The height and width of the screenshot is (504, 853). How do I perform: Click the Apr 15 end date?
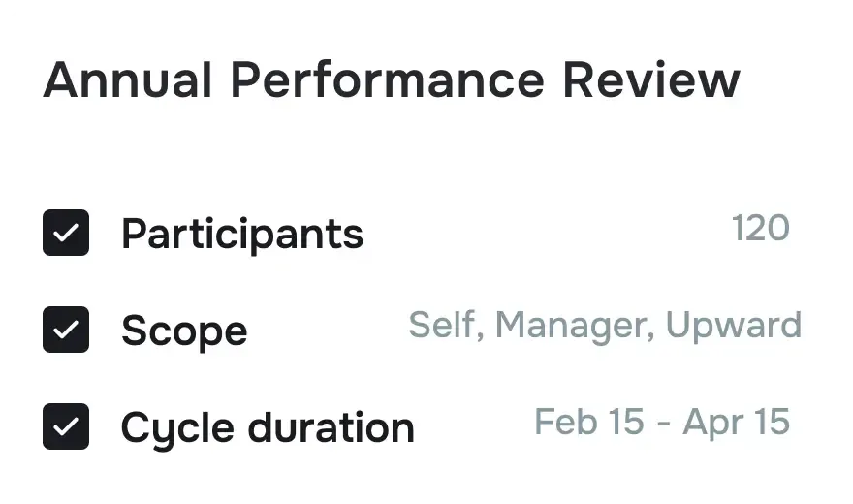(x=737, y=423)
